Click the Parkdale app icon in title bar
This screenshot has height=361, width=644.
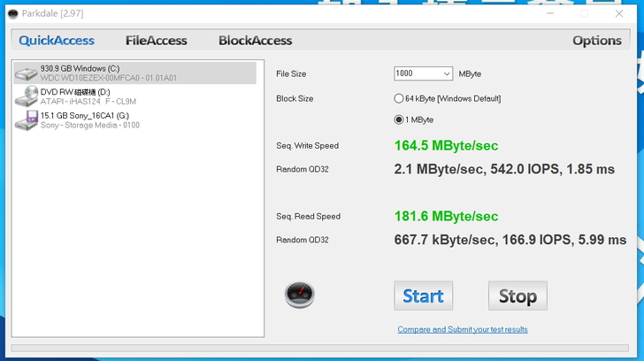click(12, 14)
